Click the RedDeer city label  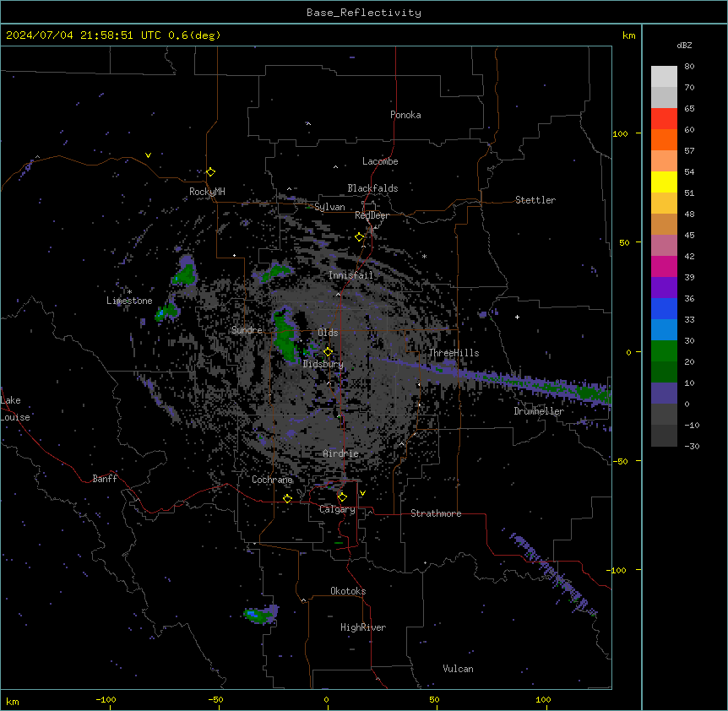pos(372,215)
